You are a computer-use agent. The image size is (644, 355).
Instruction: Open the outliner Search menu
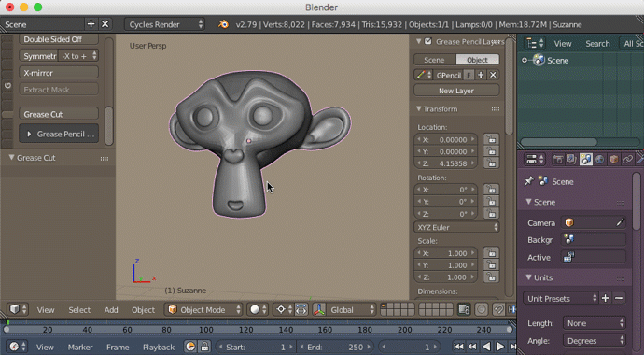pyautogui.click(x=597, y=44)
